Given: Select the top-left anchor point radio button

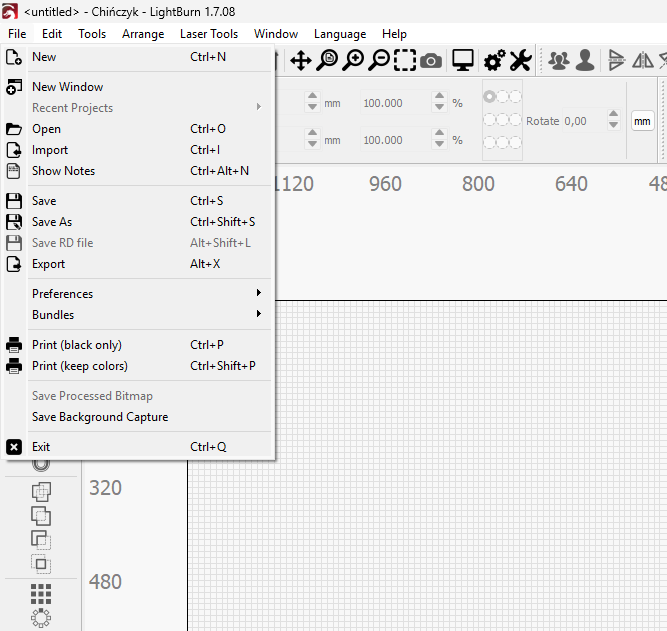Looking at the screenshot, I should tap(489, 97).
